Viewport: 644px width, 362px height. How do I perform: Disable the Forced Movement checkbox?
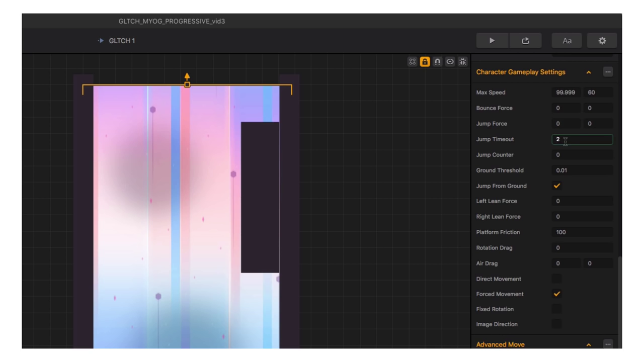tap(557, 294)
